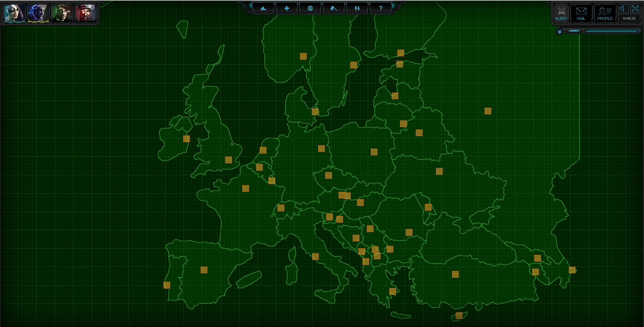
Task: Select the blue cyborg man portrait
Action: tap(38, 13)
